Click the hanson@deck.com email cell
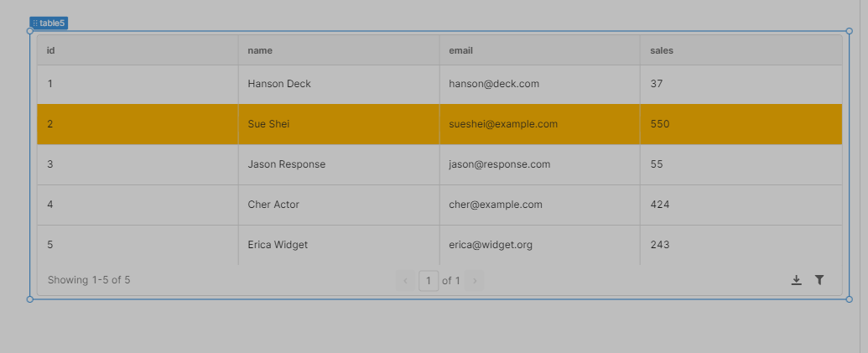 494,84
